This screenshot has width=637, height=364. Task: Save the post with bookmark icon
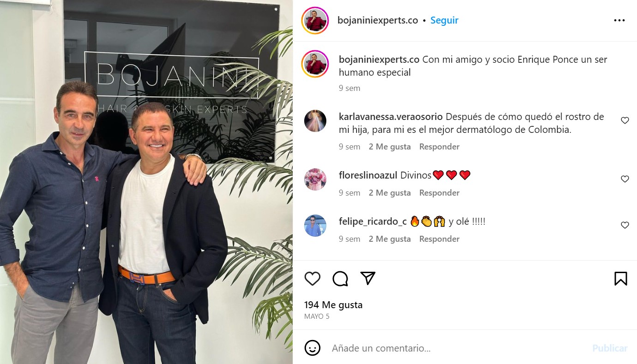point(620,278)
